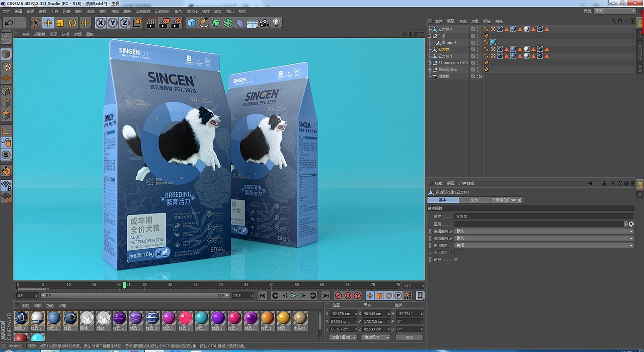The height and width of the screenshot is (352, 644).
Task: Click the X position value field
Action: pyautogui.click(x=344, y=314)
